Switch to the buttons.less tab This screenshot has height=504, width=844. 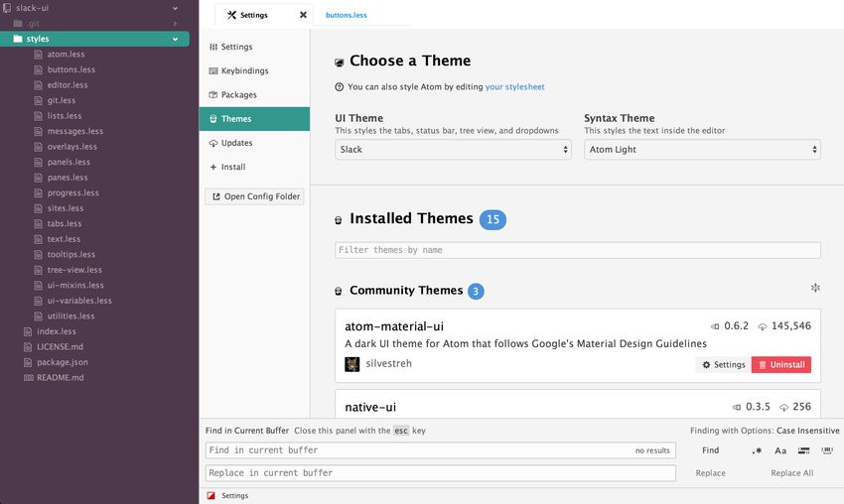point(347,15)
